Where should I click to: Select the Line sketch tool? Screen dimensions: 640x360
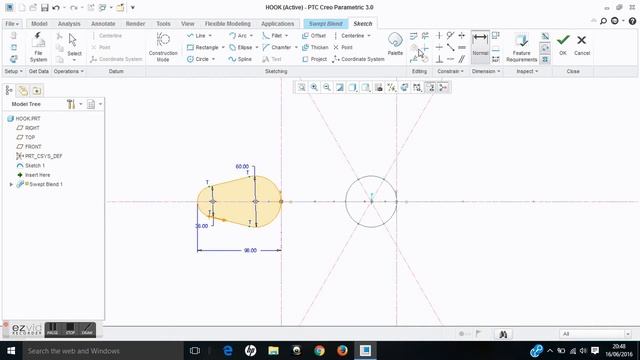click(196, 36)
